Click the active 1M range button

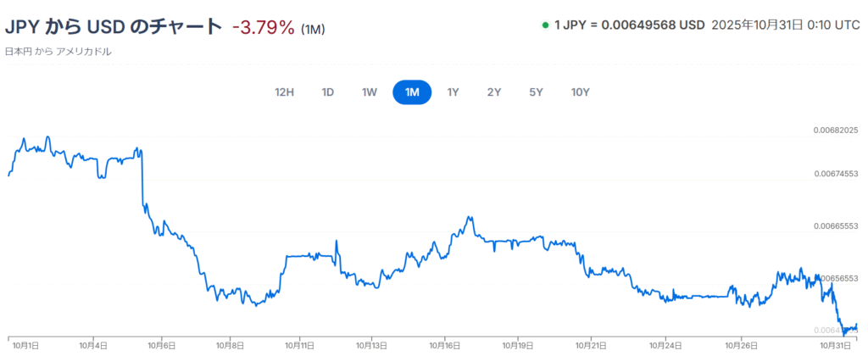[412, 92]
